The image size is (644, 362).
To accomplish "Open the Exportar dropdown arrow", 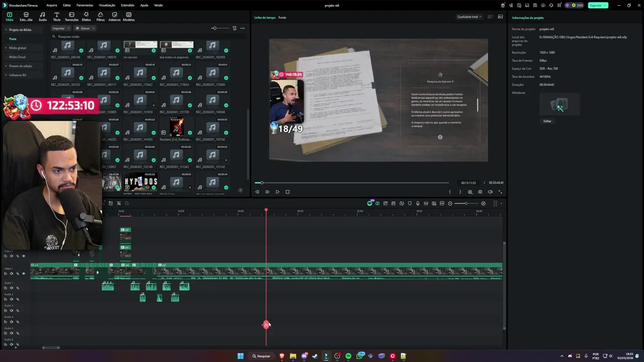I will pos(606,5).
